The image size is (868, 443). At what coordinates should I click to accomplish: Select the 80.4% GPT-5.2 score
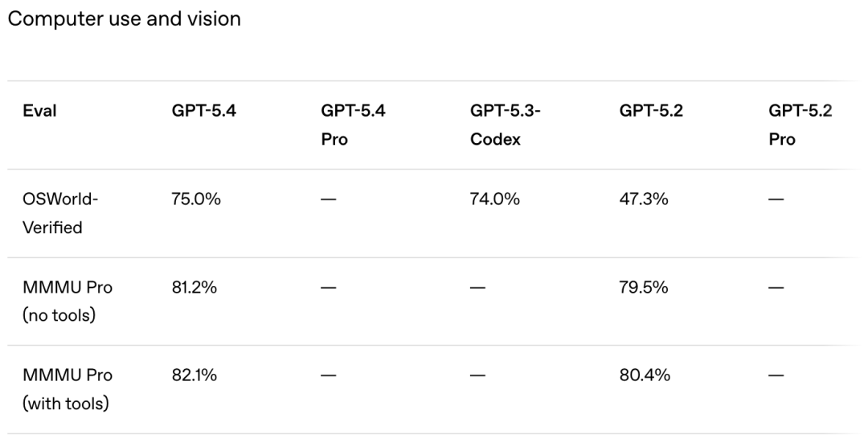(645, 376)
